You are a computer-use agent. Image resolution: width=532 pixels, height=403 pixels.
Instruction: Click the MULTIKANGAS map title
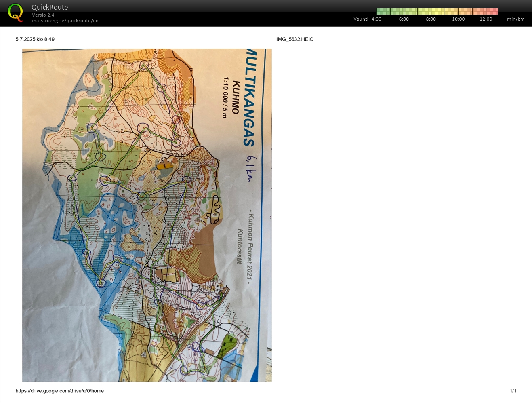coord(250,97)
